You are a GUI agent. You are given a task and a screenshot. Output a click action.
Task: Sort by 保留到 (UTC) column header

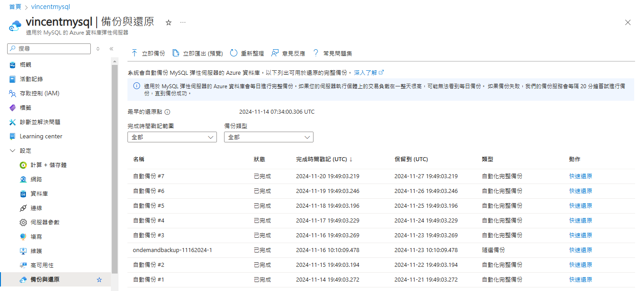[411, 159]
